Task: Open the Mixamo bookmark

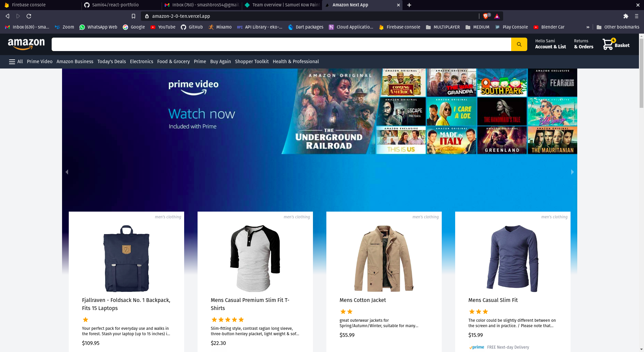Action: (x=220, y=27)
